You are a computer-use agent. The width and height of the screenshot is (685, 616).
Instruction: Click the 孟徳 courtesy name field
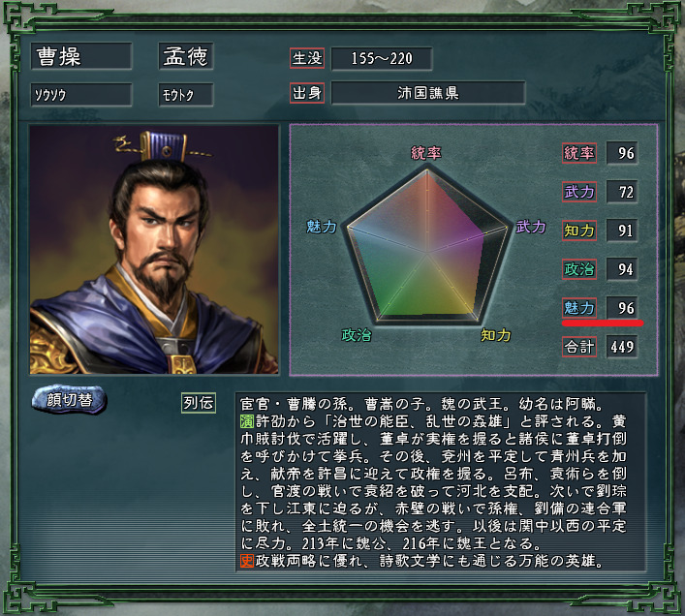[x=186, y=56]
